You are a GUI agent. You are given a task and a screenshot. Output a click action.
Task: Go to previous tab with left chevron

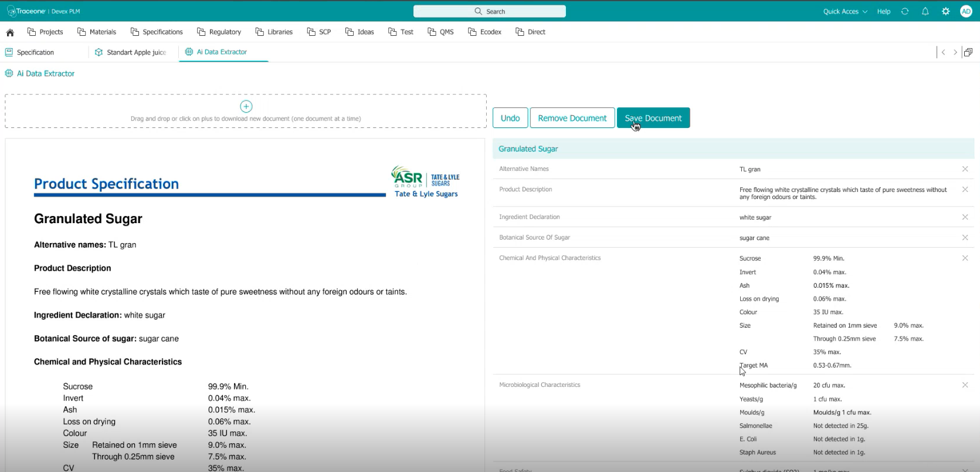point(943,52)
